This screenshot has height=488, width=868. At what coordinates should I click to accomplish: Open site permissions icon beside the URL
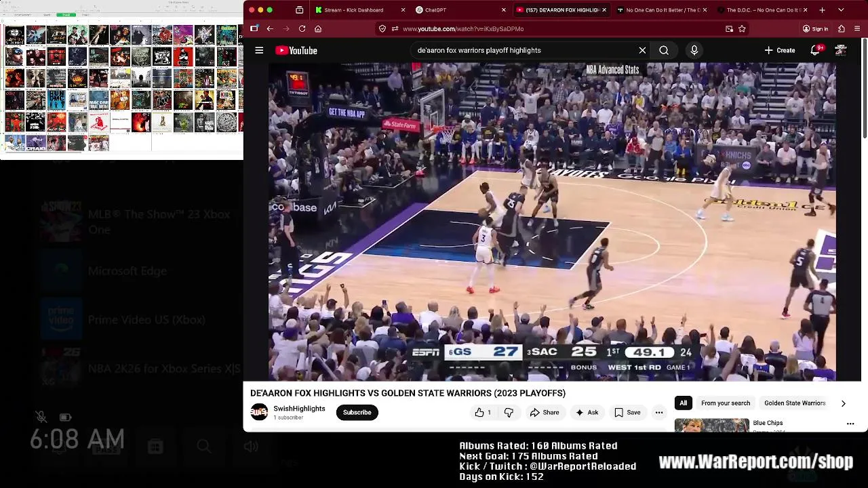pos(395,28)
